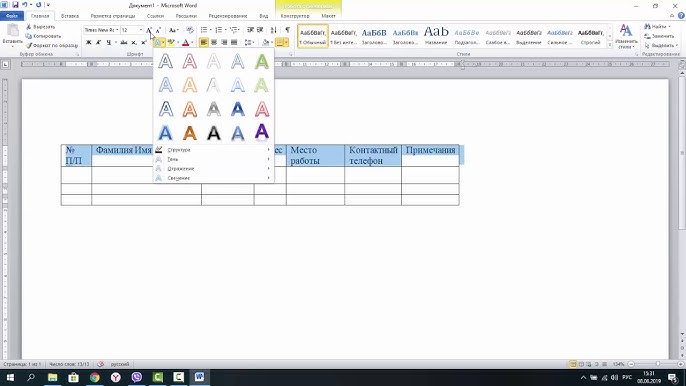This screenshot has width=686, height=386.
Task: Open the font name dropdown Times New Roman
Action: (x=117, y=30)
